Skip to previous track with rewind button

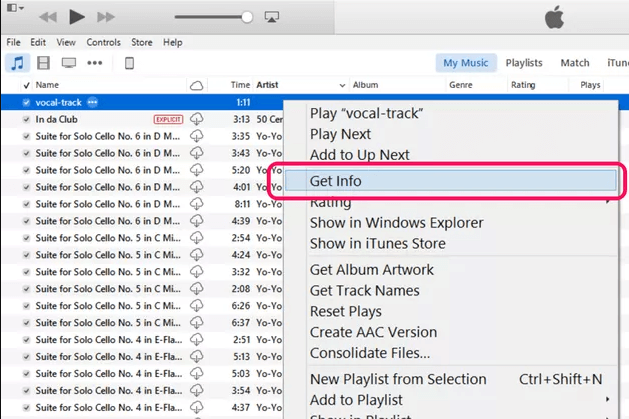tap(48, 17)
